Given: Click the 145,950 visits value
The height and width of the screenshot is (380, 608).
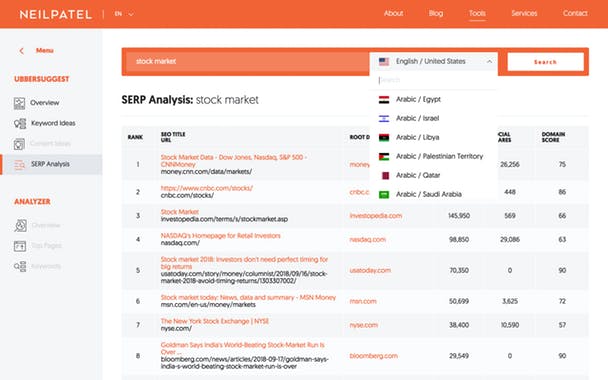Looking at the screenshot, I should click(x=459, y=216).
